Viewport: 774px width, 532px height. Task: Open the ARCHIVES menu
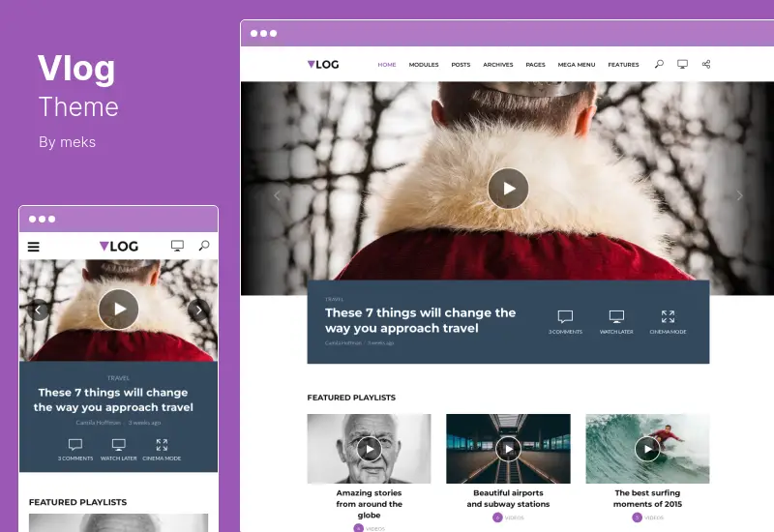pos(498,65)
